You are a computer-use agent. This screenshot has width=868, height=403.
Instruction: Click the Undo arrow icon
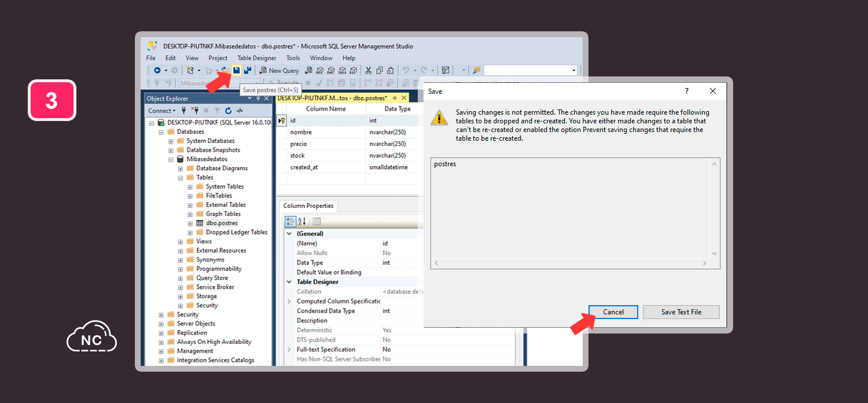[406, 70]
